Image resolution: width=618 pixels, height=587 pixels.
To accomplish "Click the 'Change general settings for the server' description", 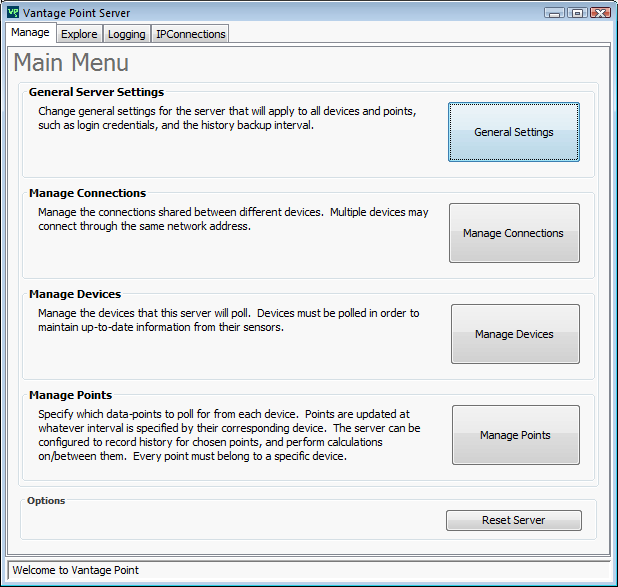I will 227,118.
